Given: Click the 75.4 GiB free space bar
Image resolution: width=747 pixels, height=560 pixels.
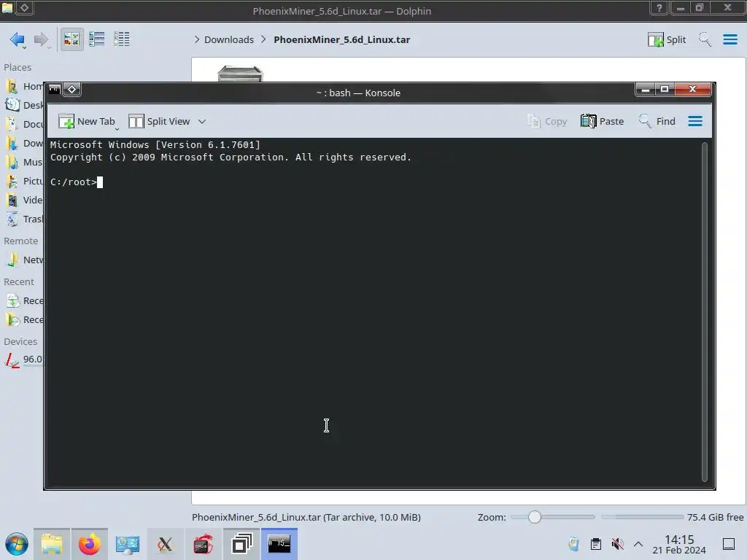Looking at the screenshot, I should click(642, 517).
